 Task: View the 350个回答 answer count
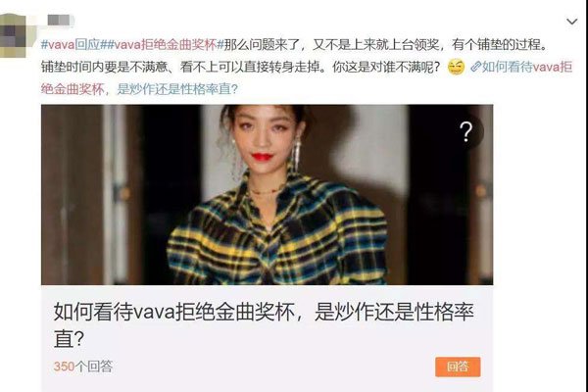(x=83, y=367)
